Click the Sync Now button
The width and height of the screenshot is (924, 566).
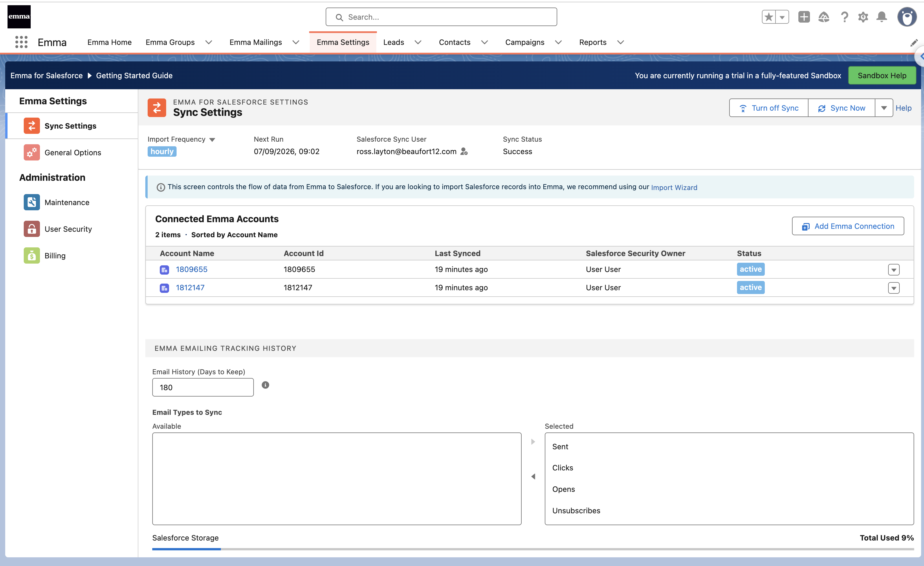click(x=842, y=108)
